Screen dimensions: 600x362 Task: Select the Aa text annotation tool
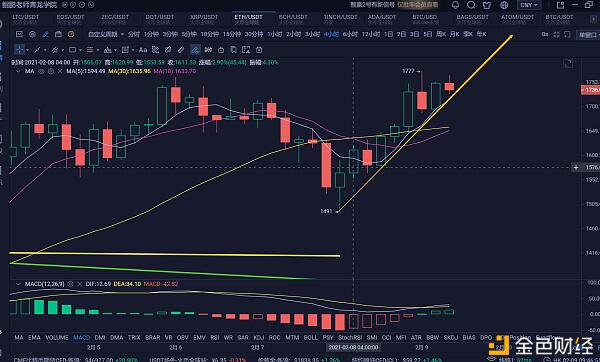143,50
